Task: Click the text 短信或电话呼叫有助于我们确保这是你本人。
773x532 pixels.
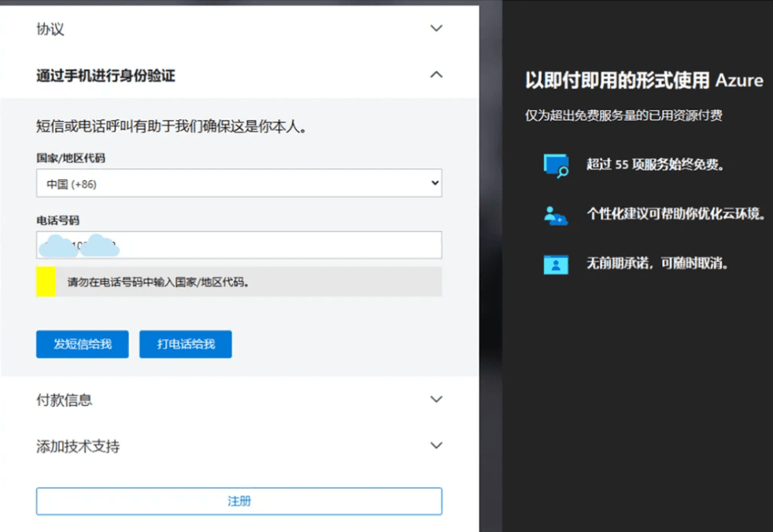Action: tap(172, 127)
